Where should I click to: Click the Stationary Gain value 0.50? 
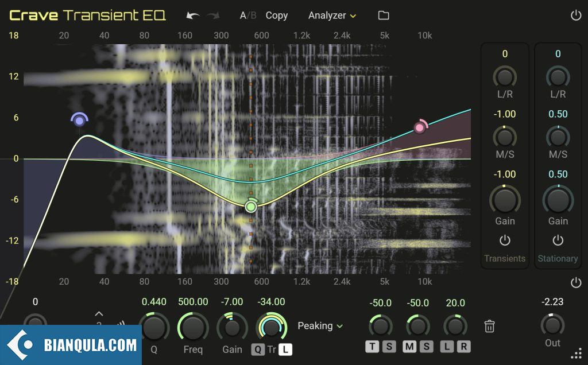coord(558,174)
